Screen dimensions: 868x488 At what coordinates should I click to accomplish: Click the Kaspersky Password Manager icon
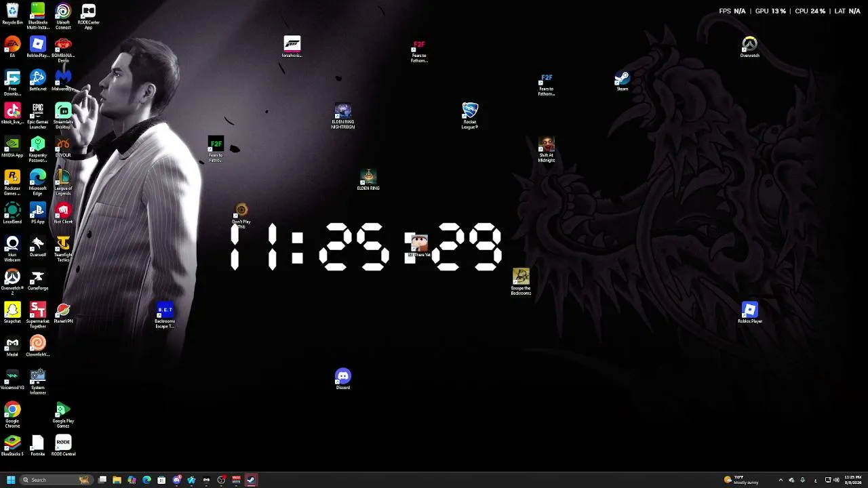click(37, 149)
